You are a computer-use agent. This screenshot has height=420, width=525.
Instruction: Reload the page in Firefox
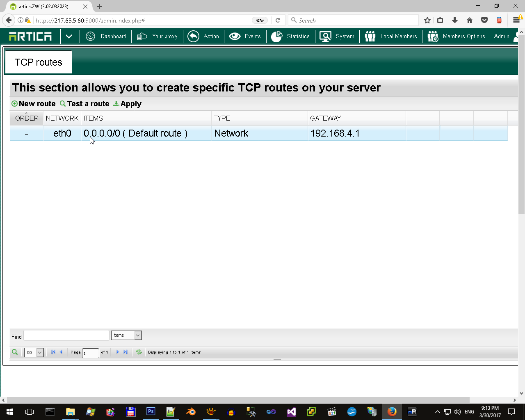point(278,20)
